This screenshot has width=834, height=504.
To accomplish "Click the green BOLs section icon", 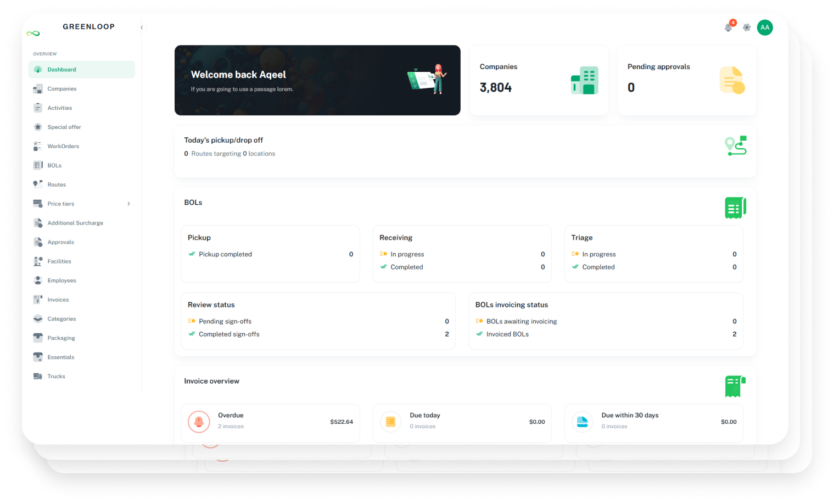I will tap(735, 208).
